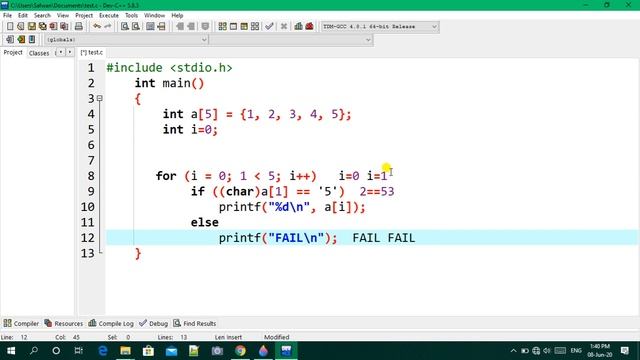This screenshot has height=360, width=640.
Task: Click the Redo toolbar arrow
Action: (108, 27)
